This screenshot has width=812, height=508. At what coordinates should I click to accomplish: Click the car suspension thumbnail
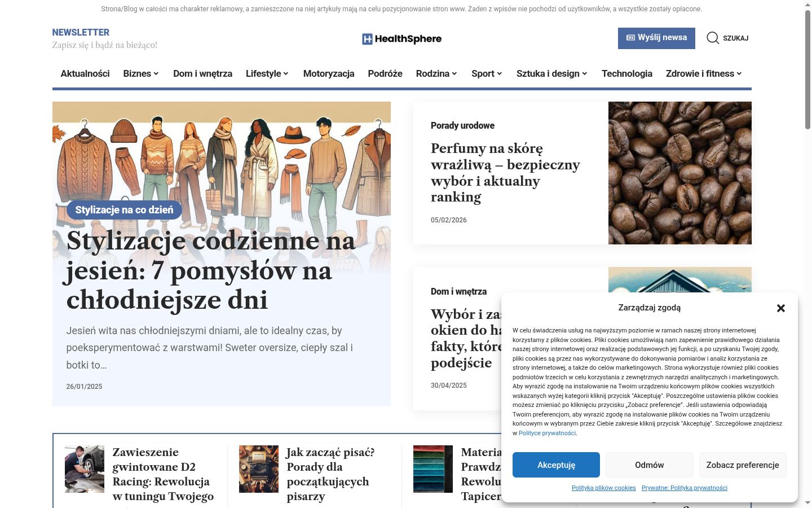coord(85,469)
